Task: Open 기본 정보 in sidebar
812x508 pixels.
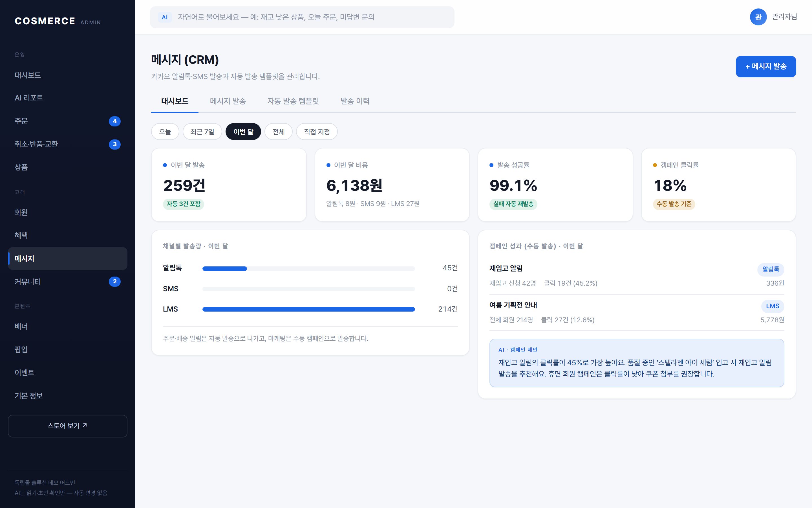Action: pyautogui.click(x=67, y=396)
